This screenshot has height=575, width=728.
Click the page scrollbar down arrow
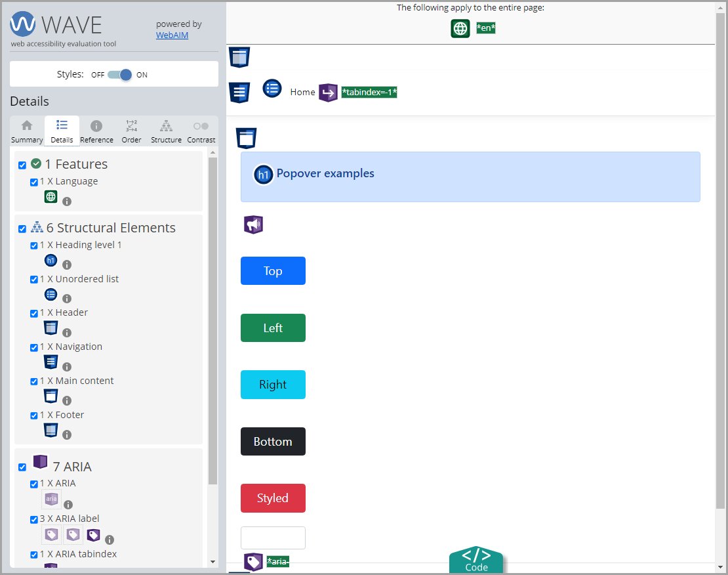721,567
